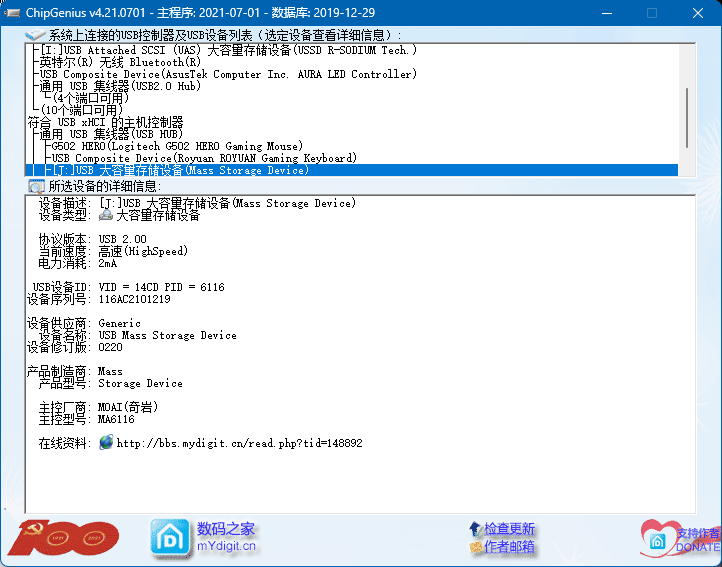Minimize the ChipGenius window
Viewport: 722px width, 567px height.
coord(607,13)
